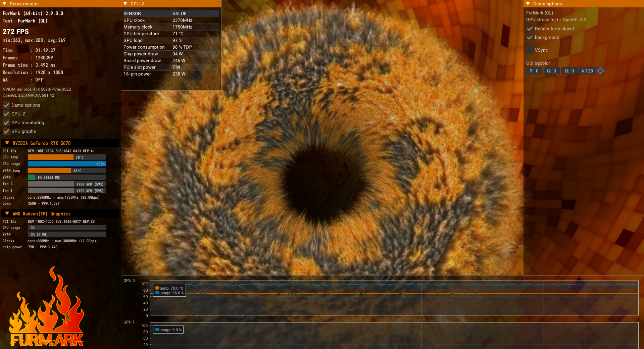The image size is (644, 349).
Task: Collapse the right Demo options panel
Action: pos(528,4)
